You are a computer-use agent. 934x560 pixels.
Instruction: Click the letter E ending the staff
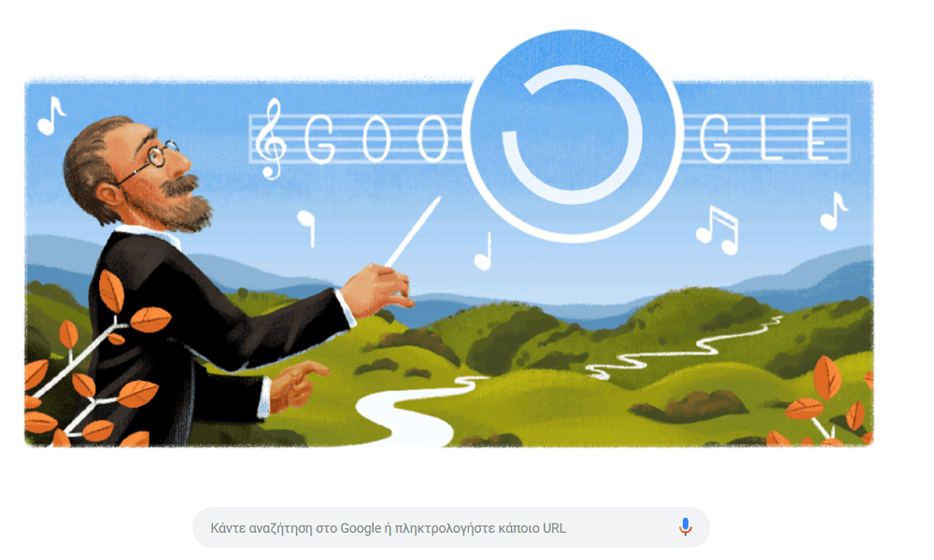coord(818,139)
